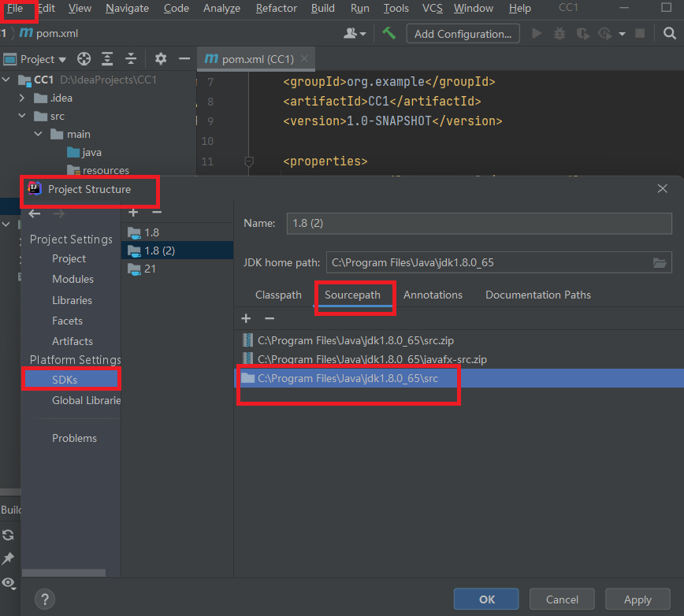Viewport: 684px width, 616px height.
Task: Click the Select Opened File crosshair icon
Action: coord(84,59)
